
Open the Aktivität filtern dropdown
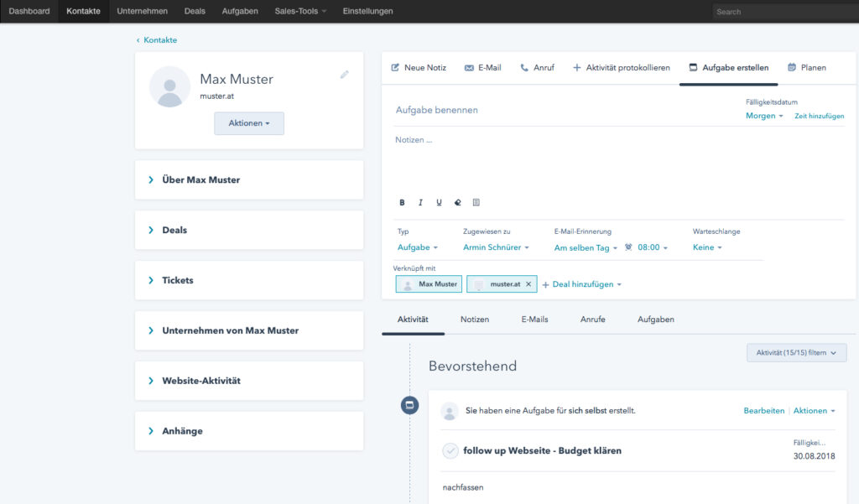[797, 353]
